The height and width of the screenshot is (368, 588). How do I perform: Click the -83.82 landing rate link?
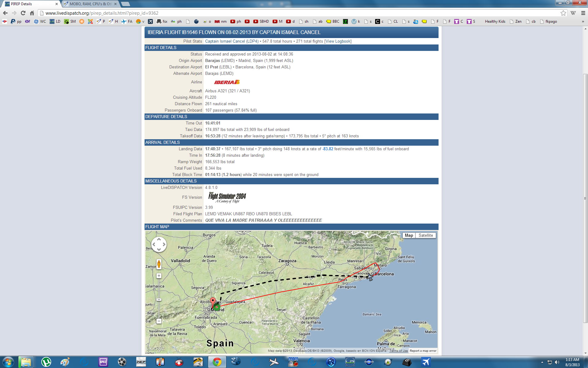[x=328, y=149]
